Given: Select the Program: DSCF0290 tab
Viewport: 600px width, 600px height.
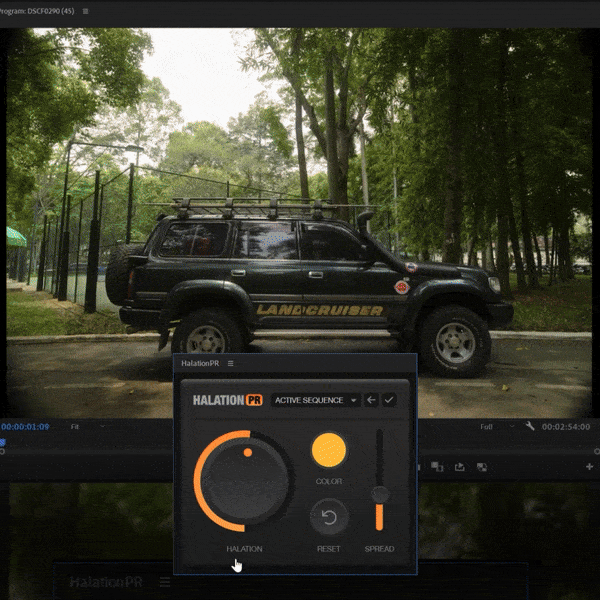Looking at the screenshot, I should click(x=38, y=11).
